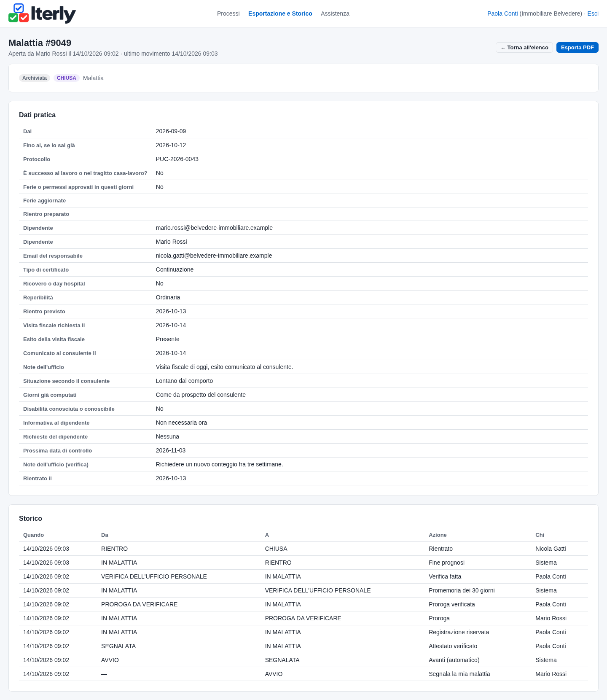Open the Processi menu item

[228, 13]
